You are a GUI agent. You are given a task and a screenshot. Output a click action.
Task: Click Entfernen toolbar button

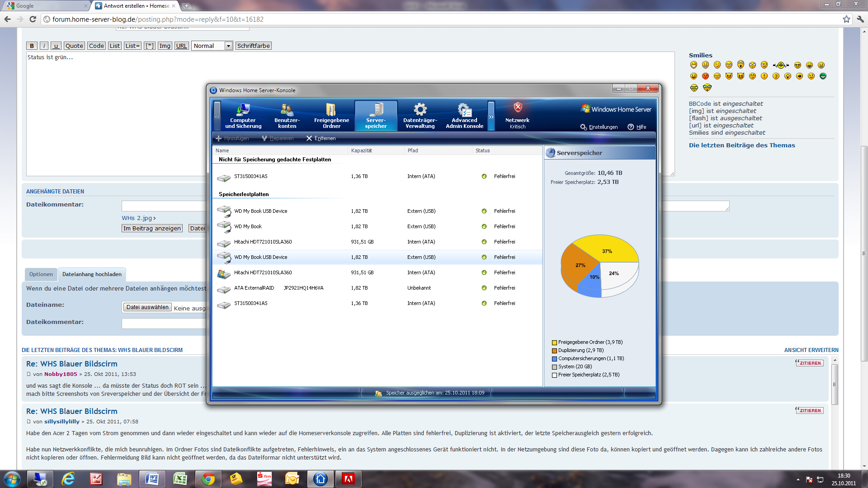[321, 138]
